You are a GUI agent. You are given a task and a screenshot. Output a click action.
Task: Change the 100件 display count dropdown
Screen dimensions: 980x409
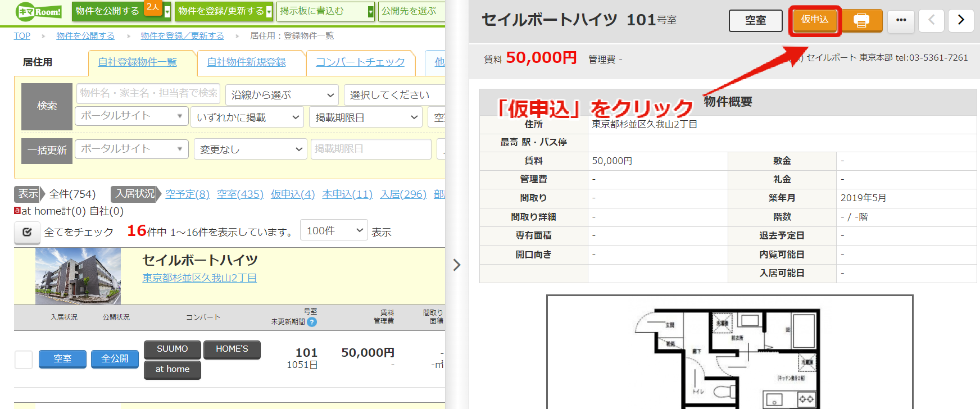(x=334, y=230)
